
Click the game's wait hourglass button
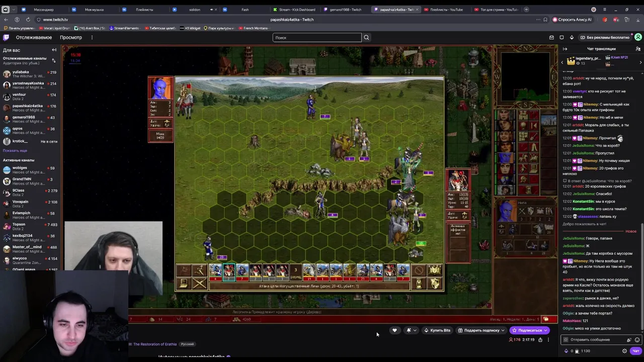pyautogui.click(x=419, y=284)
